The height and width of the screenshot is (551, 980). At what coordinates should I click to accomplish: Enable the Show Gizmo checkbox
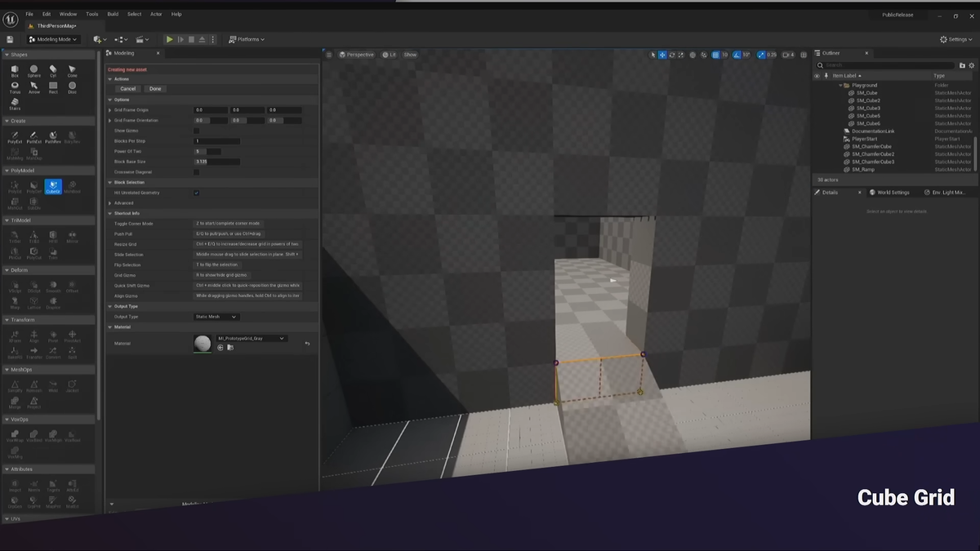(x=196, y=131)
